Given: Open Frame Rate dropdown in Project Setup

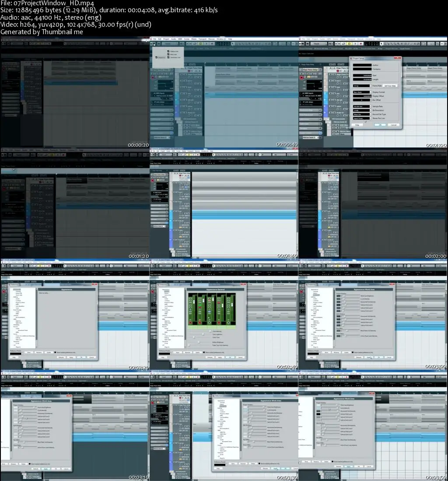Looking at the screenshot, I should pyautogui.click(x=362, y=86).
